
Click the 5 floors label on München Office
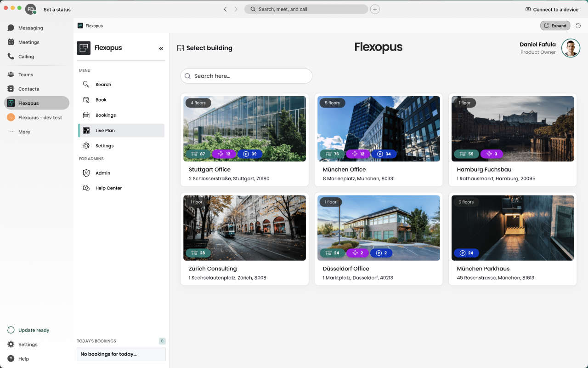[332, 103]
